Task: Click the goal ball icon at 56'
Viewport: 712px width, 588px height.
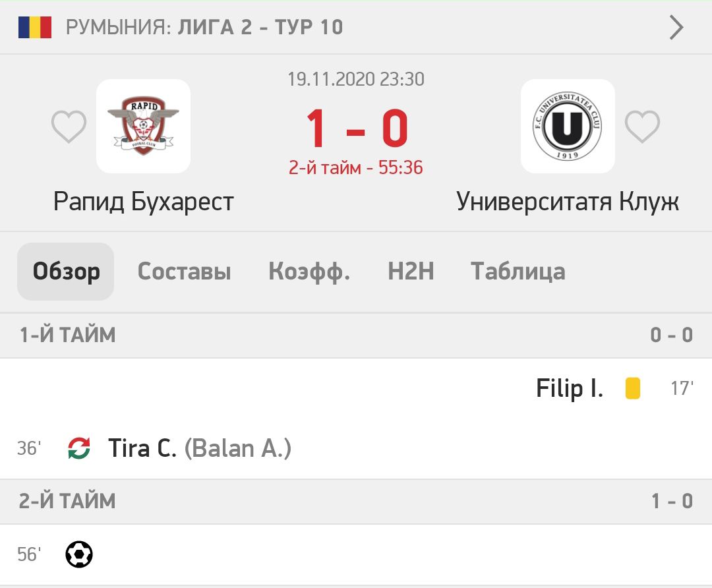Action: point(79,554)
